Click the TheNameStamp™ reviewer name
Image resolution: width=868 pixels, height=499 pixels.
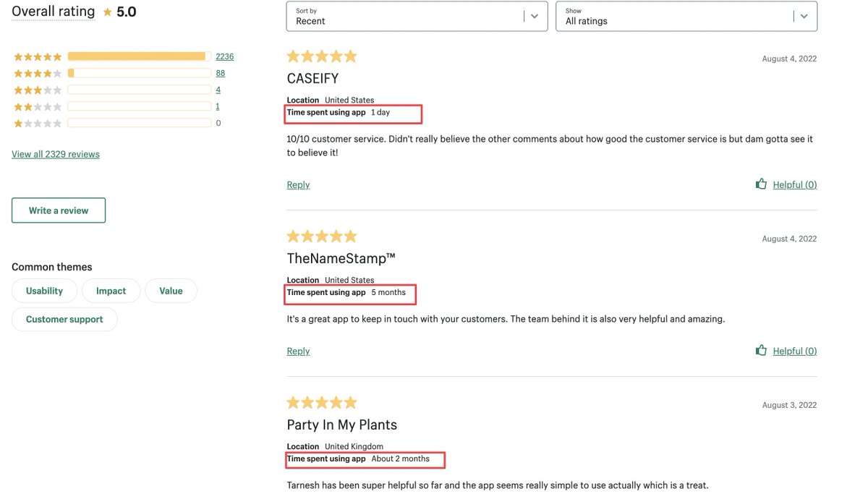(x=341, y=258)
